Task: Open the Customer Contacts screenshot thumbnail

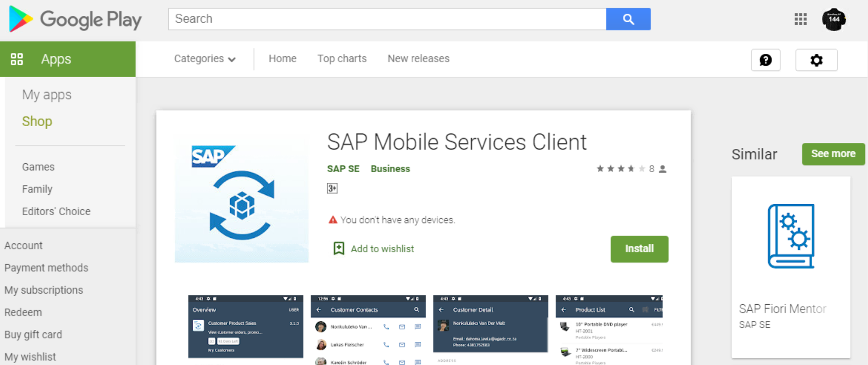Action: tap(368, 330)
